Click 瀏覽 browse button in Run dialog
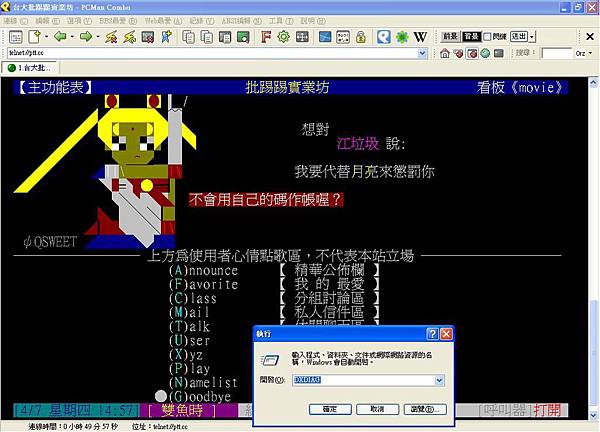The height and width of the screenshot is (432, 600). point(425,409)
